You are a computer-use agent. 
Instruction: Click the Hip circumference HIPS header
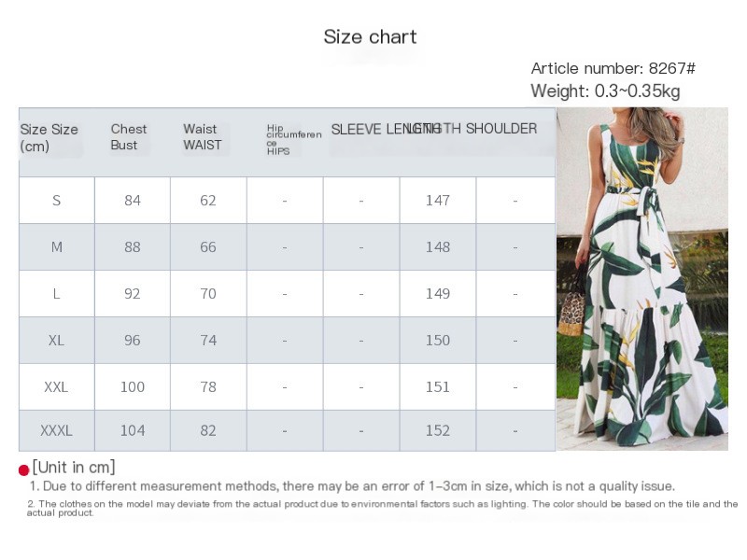294,139
